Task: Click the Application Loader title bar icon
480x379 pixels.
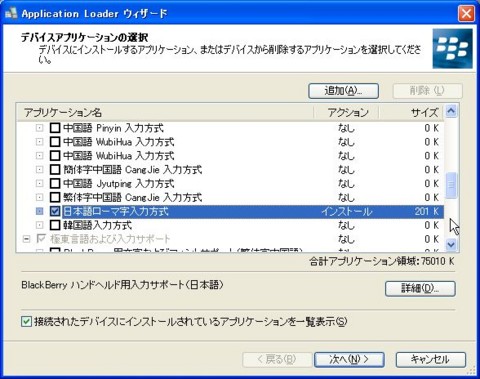Action: coord(11,13)
